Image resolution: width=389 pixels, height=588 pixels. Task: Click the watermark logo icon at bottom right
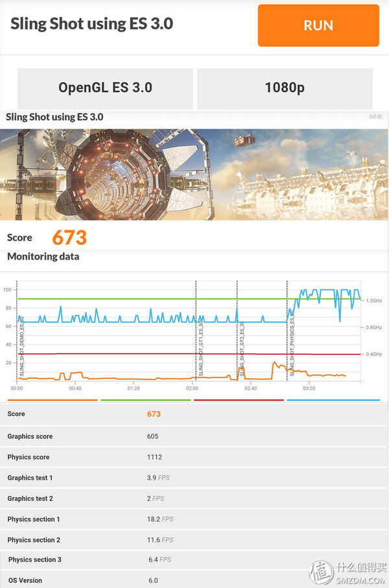[x=322, y=570]
